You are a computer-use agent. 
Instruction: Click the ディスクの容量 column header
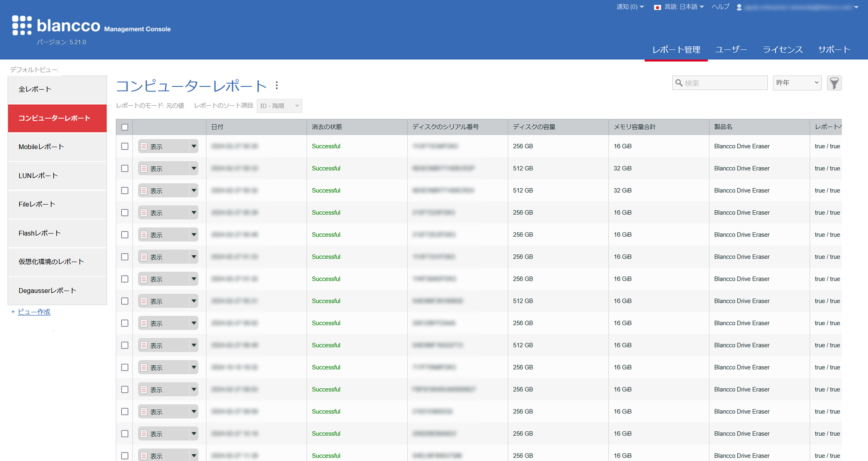(558, 127)
